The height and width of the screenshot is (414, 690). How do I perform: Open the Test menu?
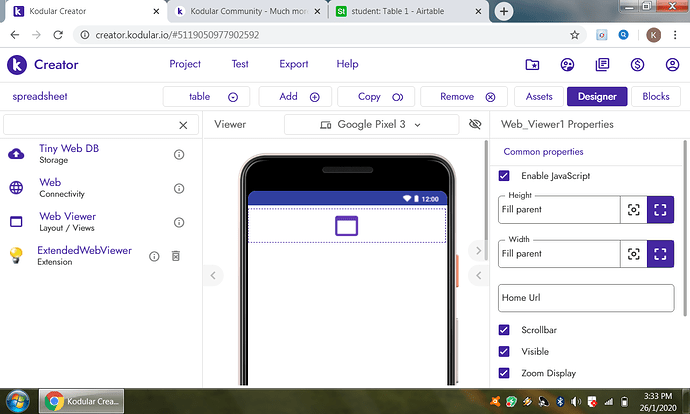coord(240,64)
